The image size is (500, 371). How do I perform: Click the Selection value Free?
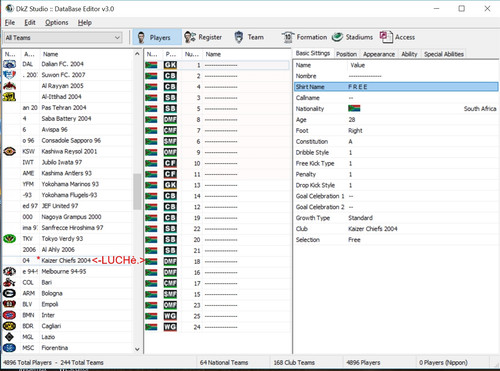(x=354, y=240)
